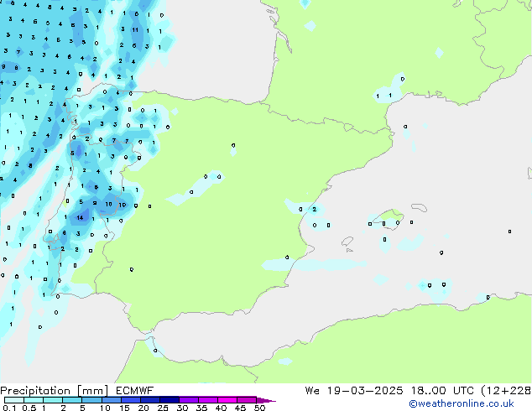Click the 14 mm precipitation value over Portugal
The height and width of the screenshot is (411, 532).
click(80, 217)
